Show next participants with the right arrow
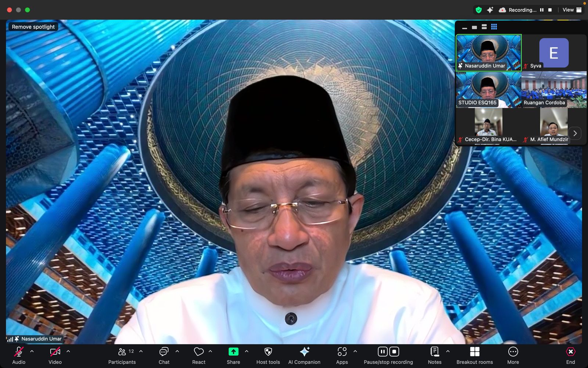The width and height of the screenshot is (588, 368). pos(575,133)
